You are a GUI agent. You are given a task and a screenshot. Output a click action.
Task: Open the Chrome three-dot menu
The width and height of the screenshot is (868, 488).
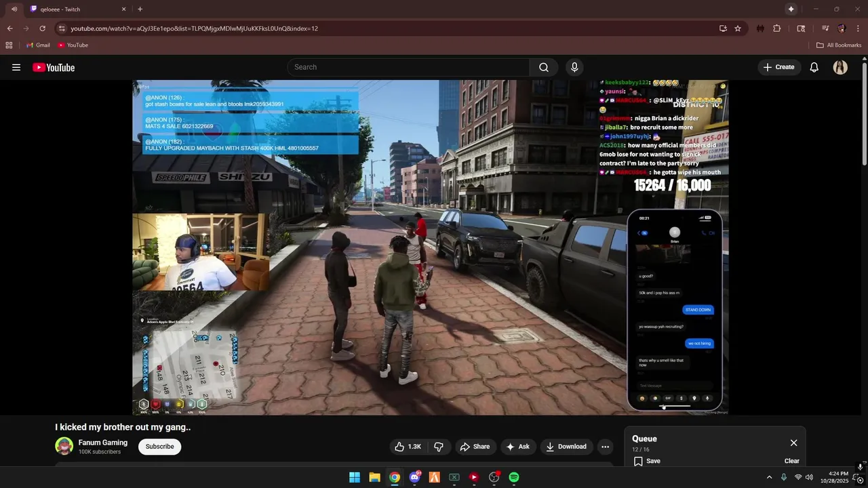[859, 28]
